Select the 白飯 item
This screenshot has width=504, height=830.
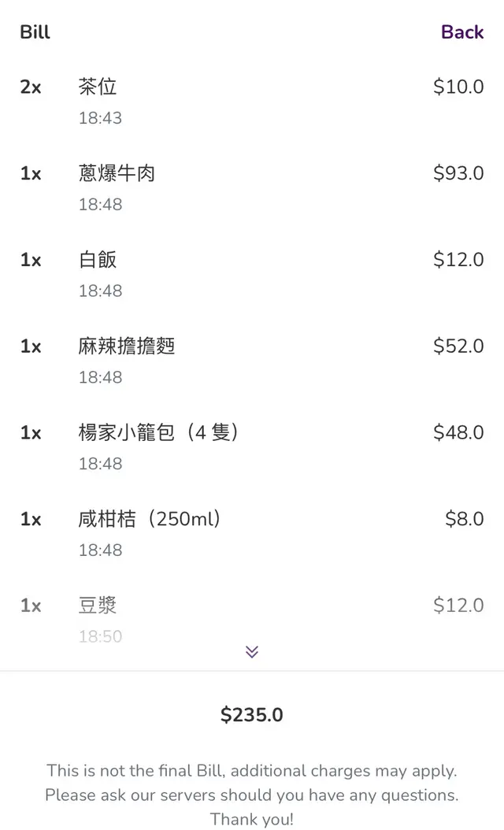click(98, 260)
